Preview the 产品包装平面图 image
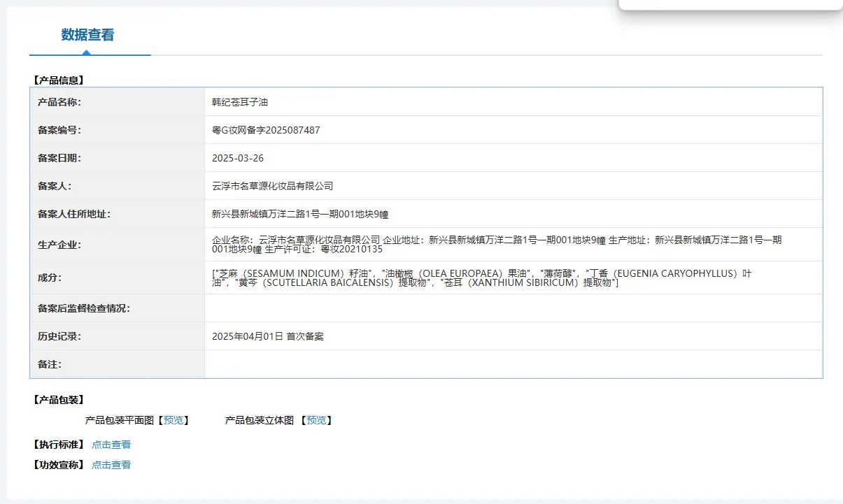The height and width of the screenshot is (504, 843). click(173, 420)
